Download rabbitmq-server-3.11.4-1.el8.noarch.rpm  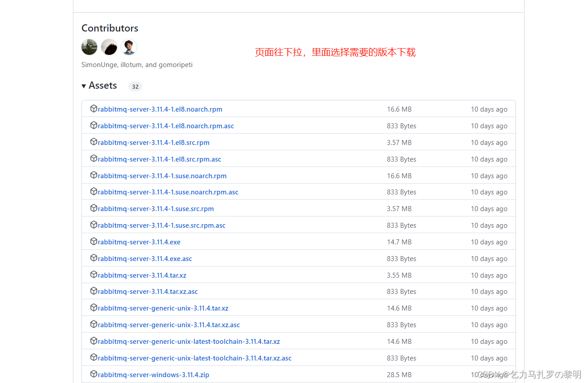[160, 109]
